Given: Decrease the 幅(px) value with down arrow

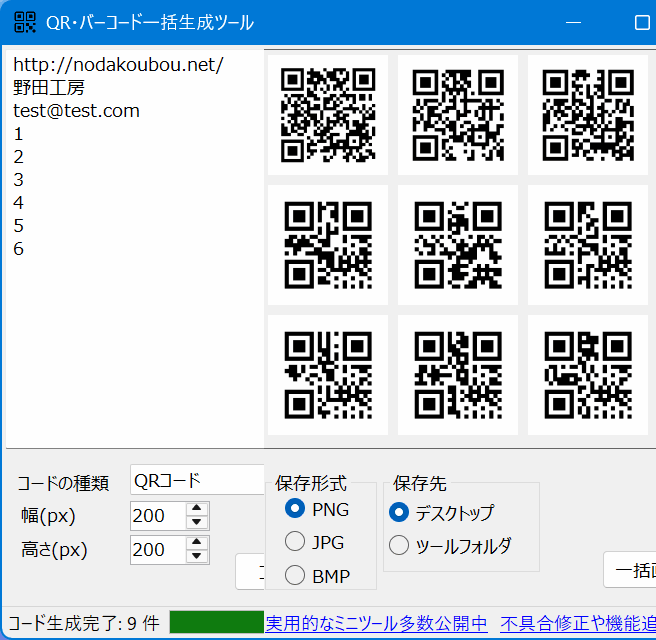Looking at the screenshot, I should [x=197, y=522].
